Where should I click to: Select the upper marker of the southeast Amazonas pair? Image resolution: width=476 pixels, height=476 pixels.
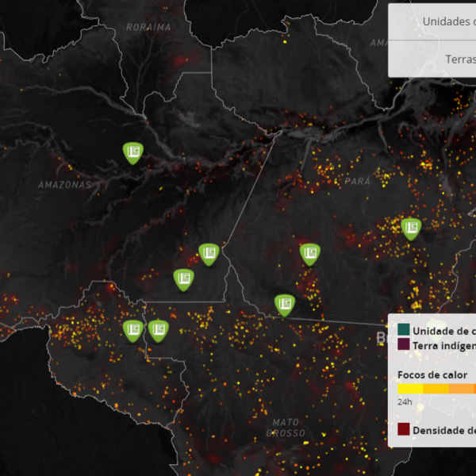point(209,254)
